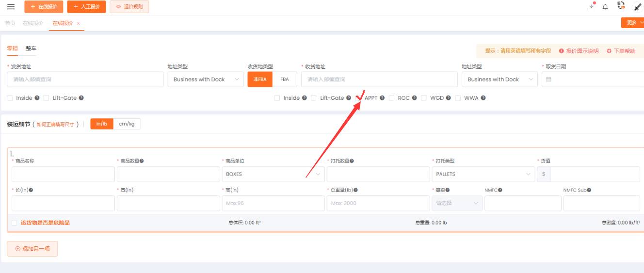The image size is (644, 273).
Task: Open the 打托类型 PALLETS dropdown
Action: (483, 174)
